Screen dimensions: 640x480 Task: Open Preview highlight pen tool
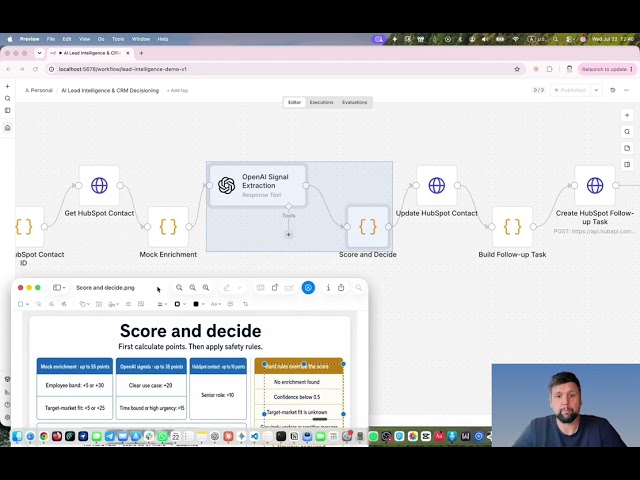coord(227,288)
